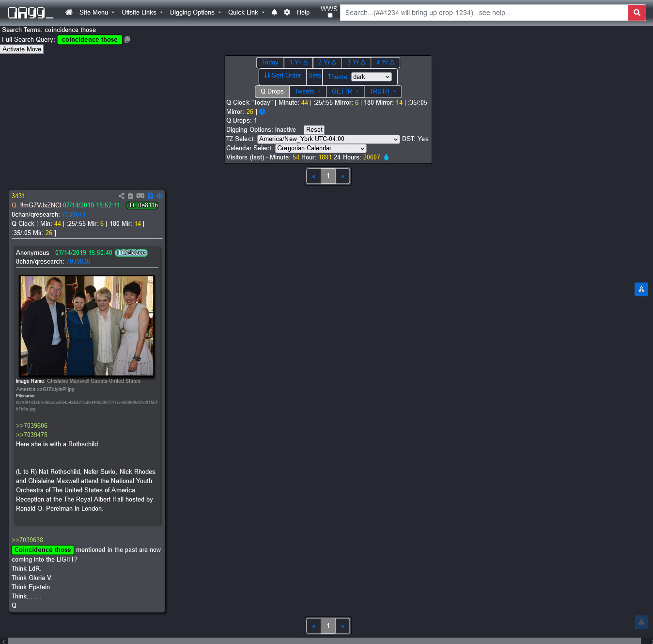This screenshot has height=644, width=653.
Task: Open the Ghislaine Maxwell guests photo thumbnail
Action: click(x=87, y=326)
